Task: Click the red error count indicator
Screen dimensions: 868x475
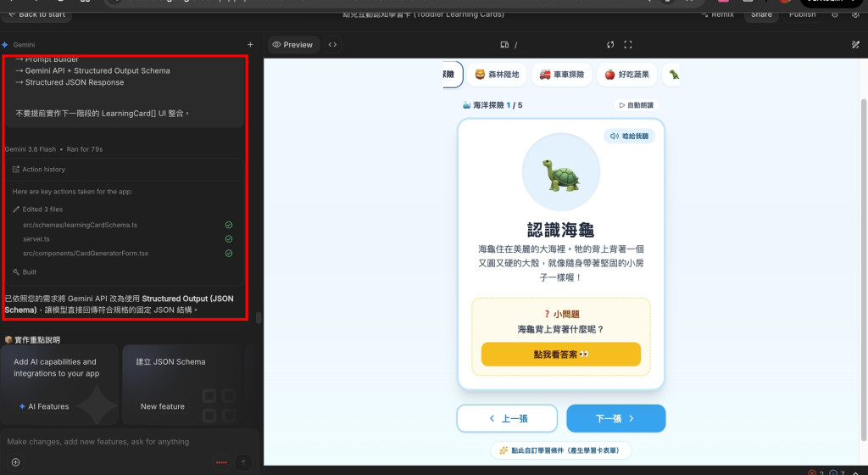Action: pos(816,472)
